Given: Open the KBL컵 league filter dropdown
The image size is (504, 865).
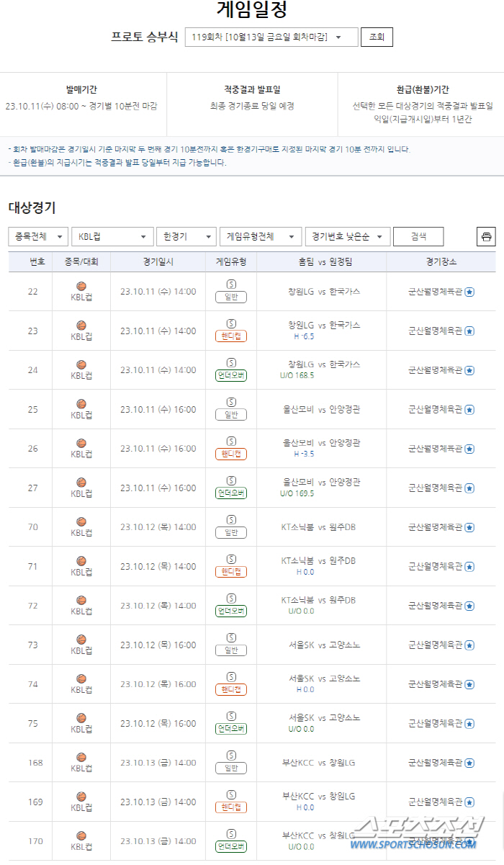Looking at the screenshot, I should [112, 236].
